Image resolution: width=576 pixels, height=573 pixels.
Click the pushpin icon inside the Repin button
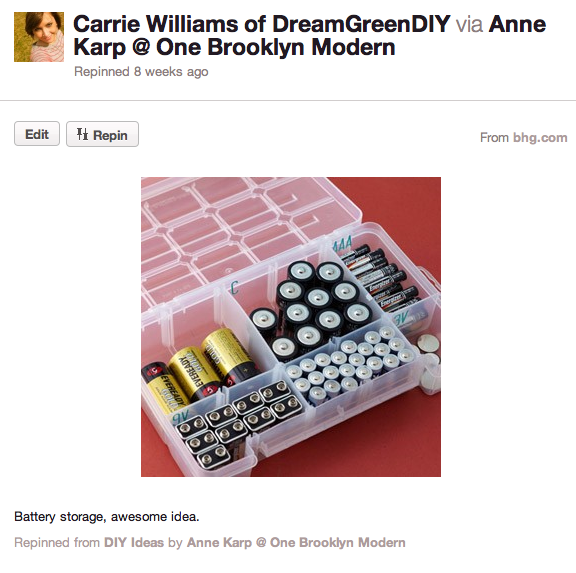click(x=82, y=134)
